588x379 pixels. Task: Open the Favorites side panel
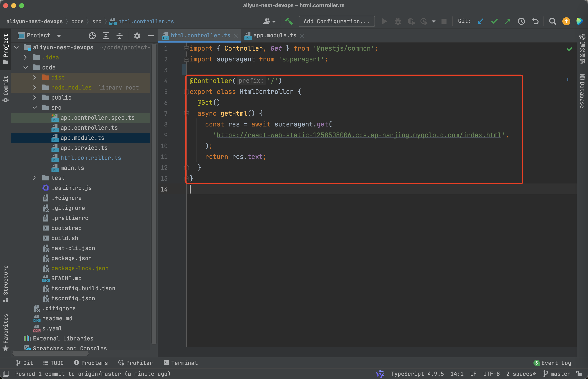click(5, 332)
